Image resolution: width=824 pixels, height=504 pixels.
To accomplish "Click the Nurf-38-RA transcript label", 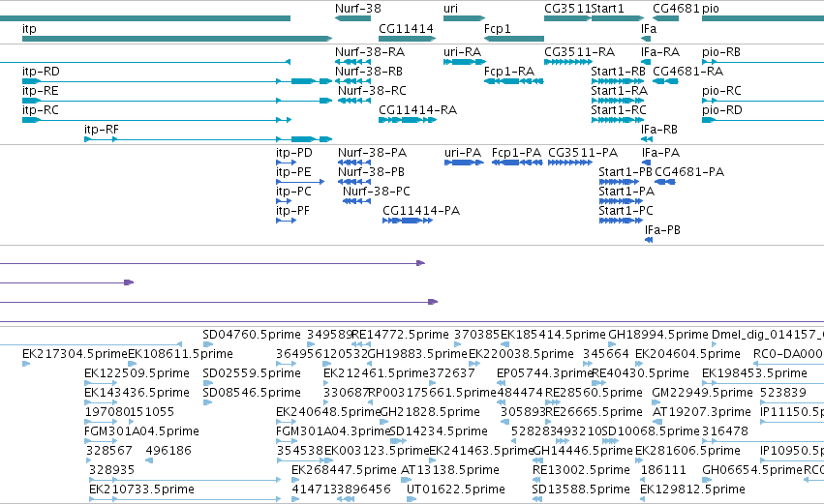I will point(370,52).
